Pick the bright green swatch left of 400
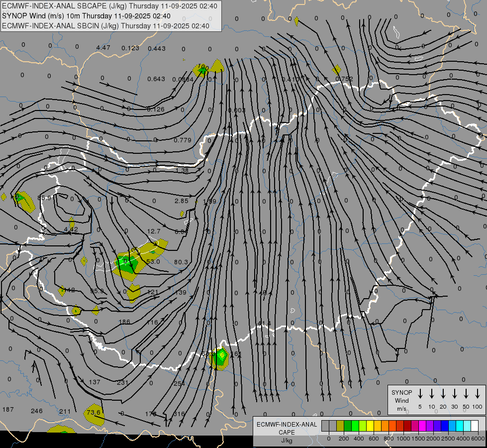Image resolution: width=487 pixels, height=448 pixels. pos(355,426)
